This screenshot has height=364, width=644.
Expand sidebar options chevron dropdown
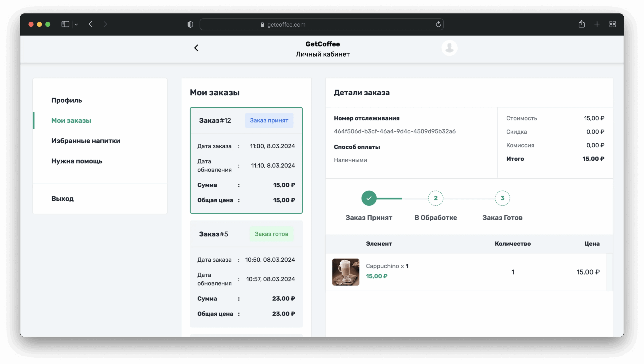tap(76, 24)
